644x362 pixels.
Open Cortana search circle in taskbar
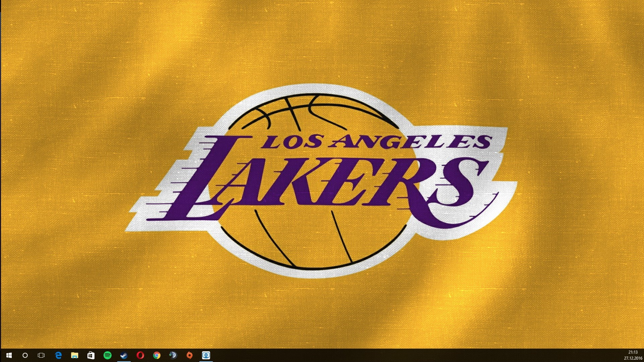coord(25,355)
